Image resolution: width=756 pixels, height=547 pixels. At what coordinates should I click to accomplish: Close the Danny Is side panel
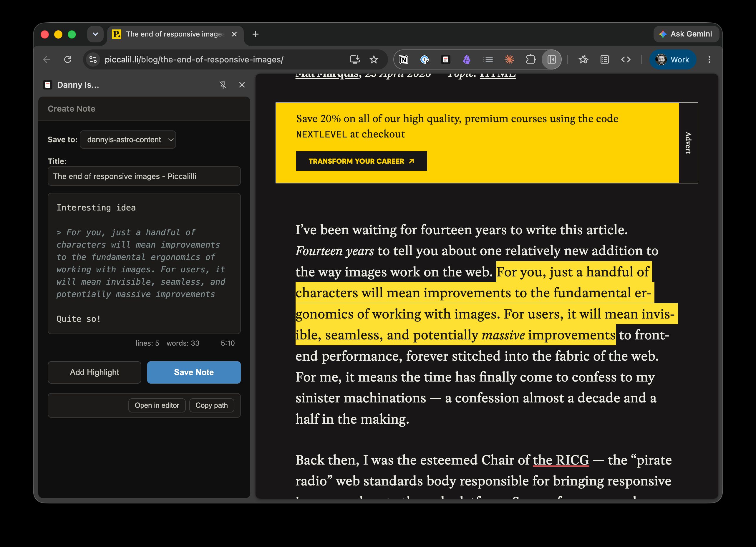(242, 85)
